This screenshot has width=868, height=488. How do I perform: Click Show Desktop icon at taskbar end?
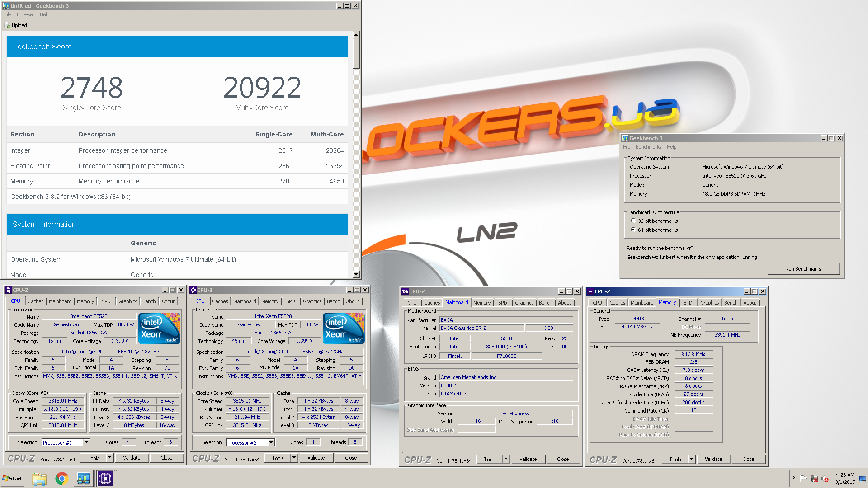[x=863, y=479]
